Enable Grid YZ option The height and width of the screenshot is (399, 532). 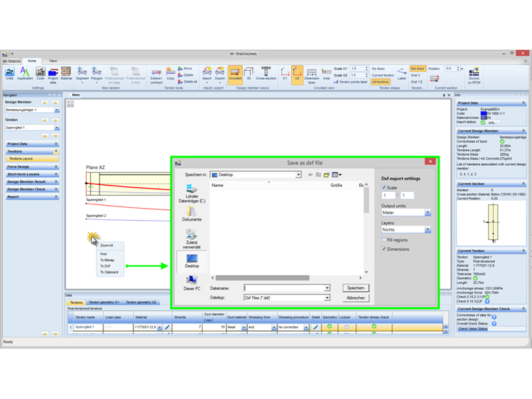coord(416,82)
